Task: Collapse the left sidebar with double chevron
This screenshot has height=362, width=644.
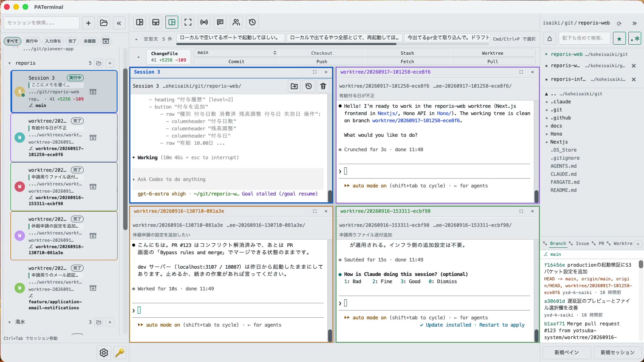Action: pyautogui.click(x=119, y=23)
